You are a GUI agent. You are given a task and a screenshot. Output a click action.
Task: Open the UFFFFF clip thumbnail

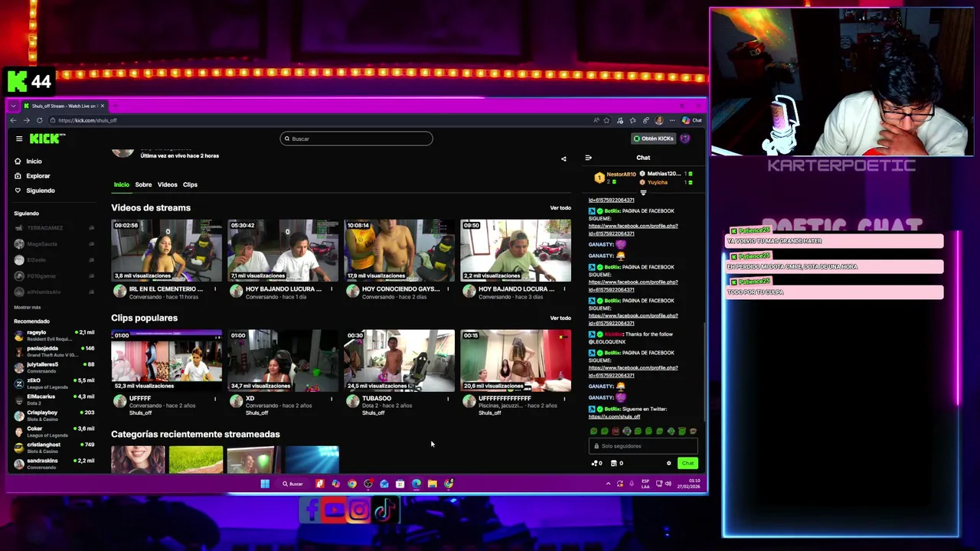(x=166, y=360)
